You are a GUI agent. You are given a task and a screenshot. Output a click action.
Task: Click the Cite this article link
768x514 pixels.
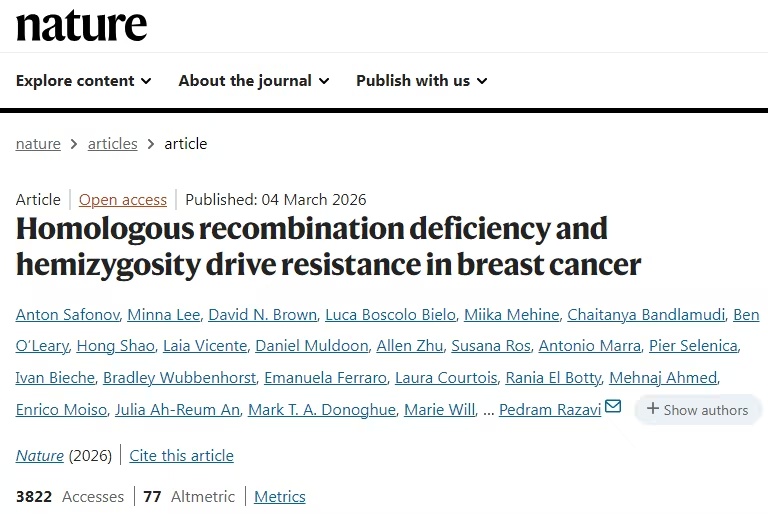181,455
